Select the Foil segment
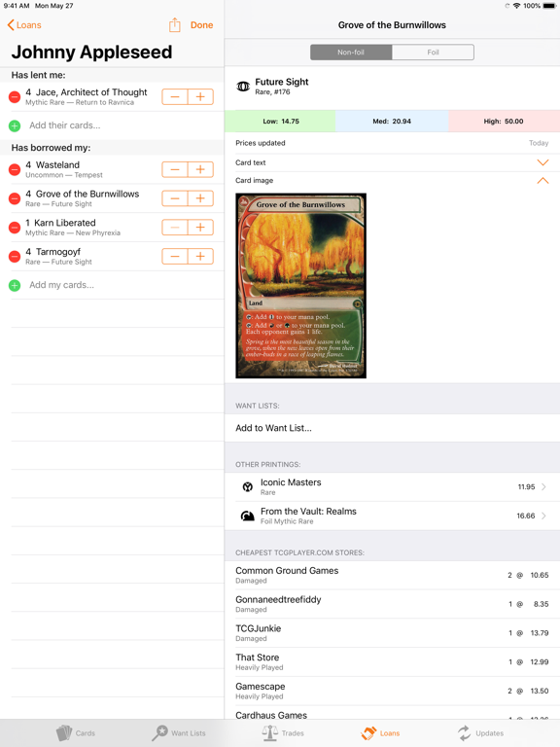The width and height of the screenshot is (560, 747). 433,53
